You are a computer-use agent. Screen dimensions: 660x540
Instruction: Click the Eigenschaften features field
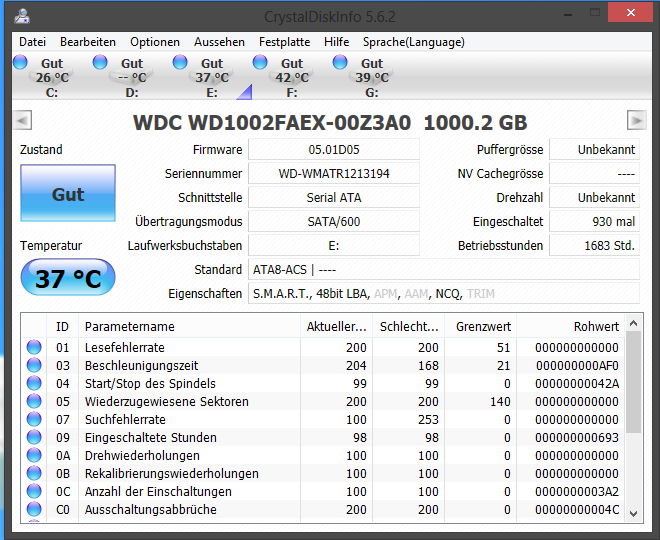click(x=444, y=293)
